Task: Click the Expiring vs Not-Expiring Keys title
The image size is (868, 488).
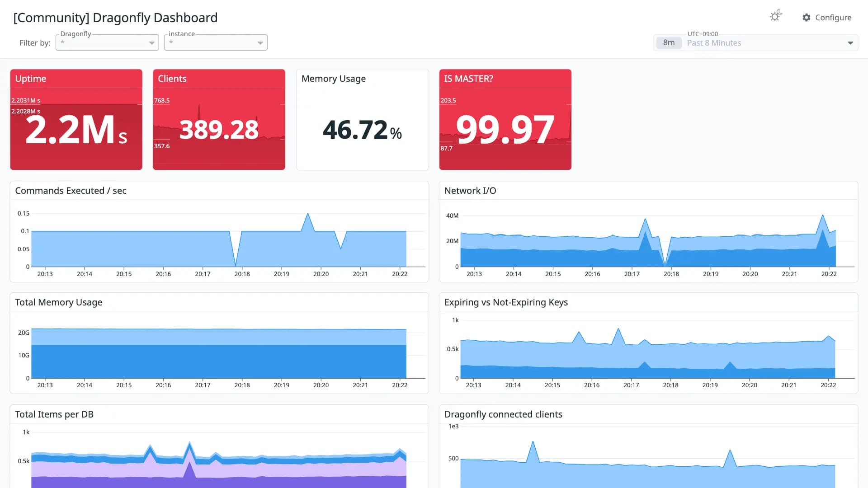Action: coord(506,302)
